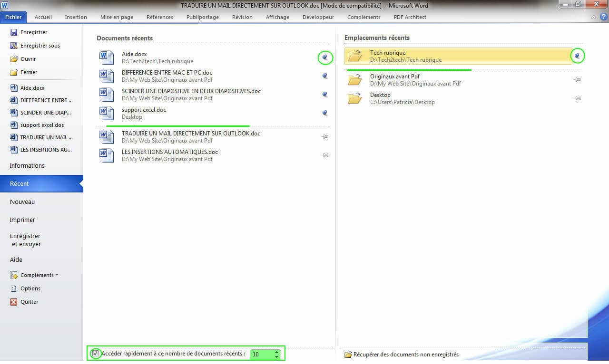This screenshot has height=364, width=609.
Task: Open support excel.doc shortcut in left sidebar
Action: pos(37,125)
